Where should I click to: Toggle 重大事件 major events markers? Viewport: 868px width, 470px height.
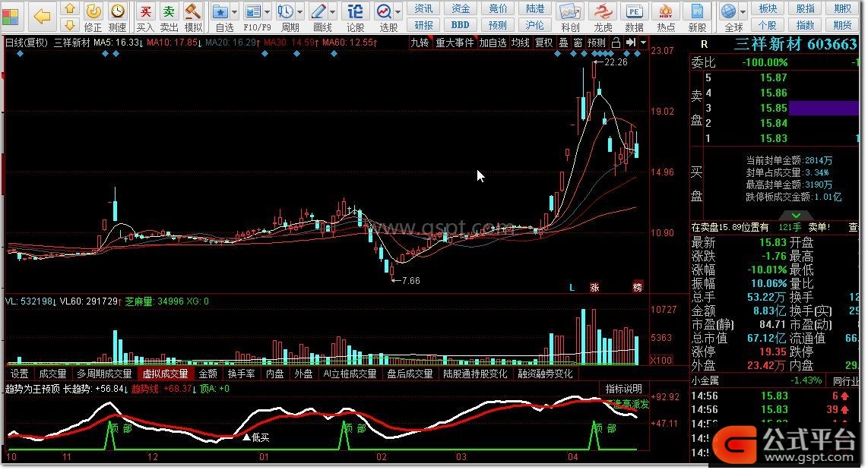click(455, 43)
